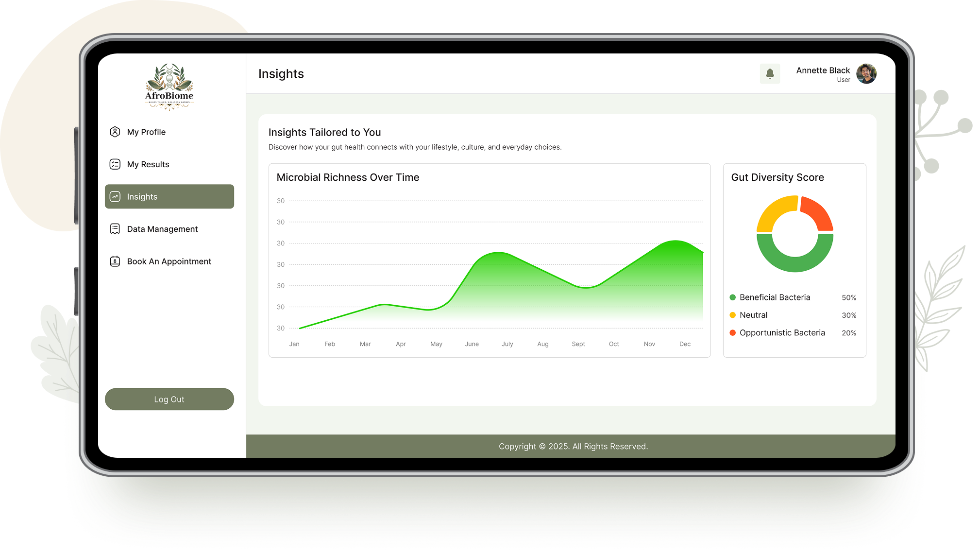Click the Insights chart icon in the sidebar

point(115,196)
